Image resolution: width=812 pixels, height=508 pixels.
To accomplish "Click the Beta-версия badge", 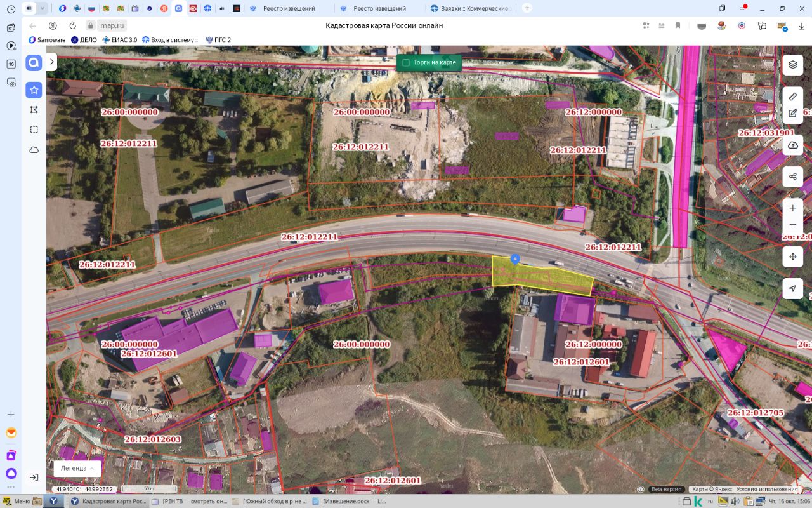I will [x=666, y=489].
